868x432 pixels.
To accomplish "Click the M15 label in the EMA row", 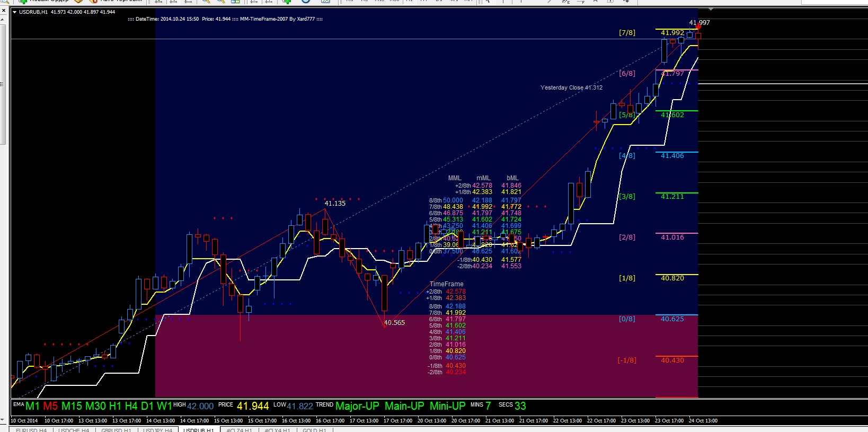I will click(x=72, y=406).
